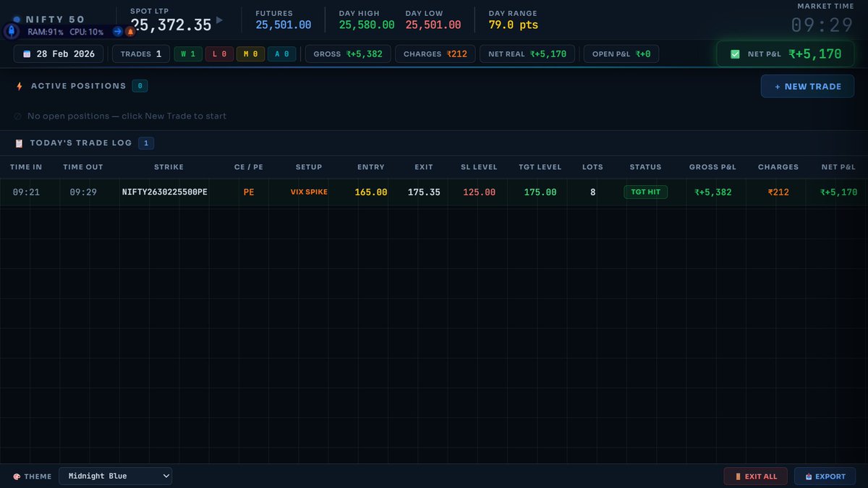
Task: Open the Midnight Blue theme dropdown
Action: [x=115, y=476]
